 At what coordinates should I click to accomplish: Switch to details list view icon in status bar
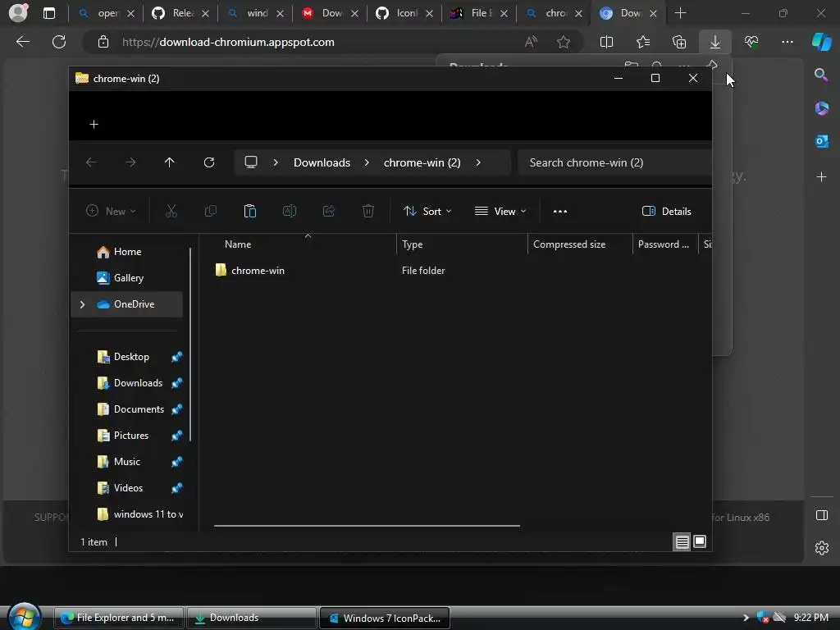[682, 542]
